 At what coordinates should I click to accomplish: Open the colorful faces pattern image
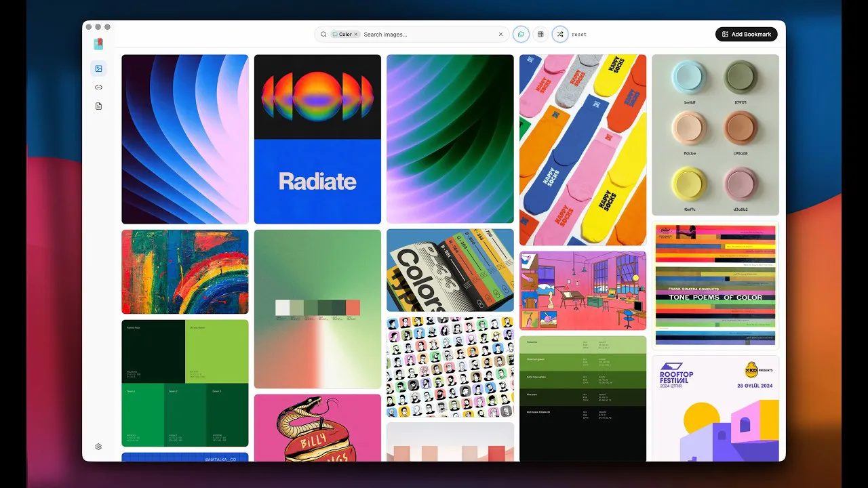[x=450, y=367]
